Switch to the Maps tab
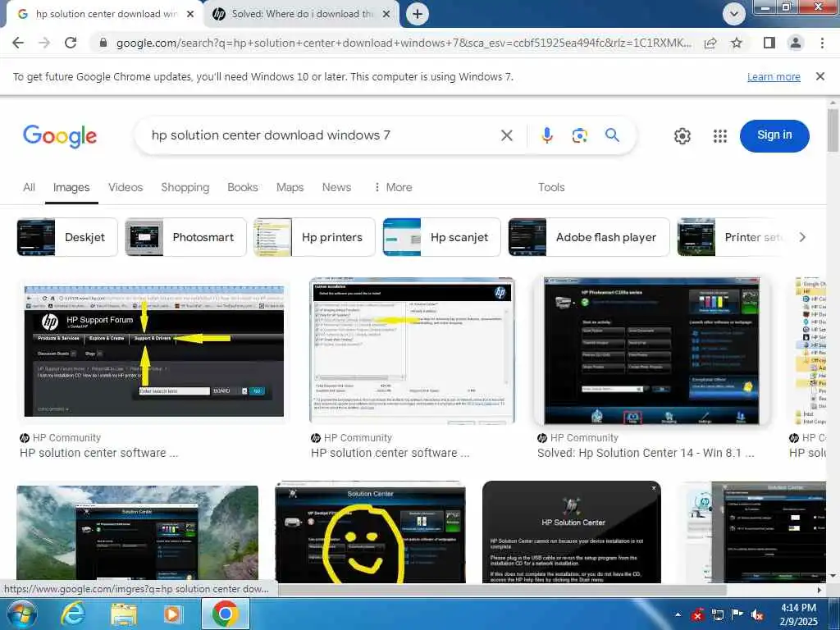Image resolution: width=840 pixels, height=630 pixels. coord(290,188)
